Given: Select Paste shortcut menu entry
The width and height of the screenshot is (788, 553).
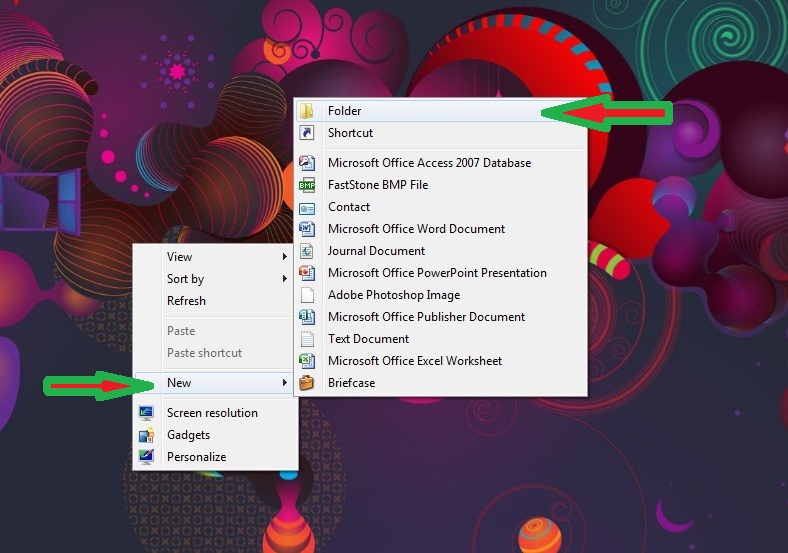Looking at the screenshot, I should click(215, 353).
